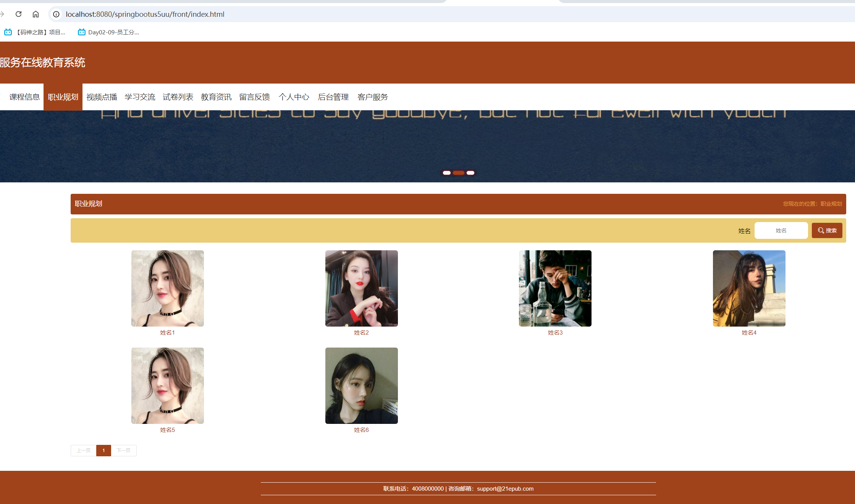The height and width of the screenshot is (504, 855).
Task: Click the browser back arrow
Action: [x=3, y=14]
